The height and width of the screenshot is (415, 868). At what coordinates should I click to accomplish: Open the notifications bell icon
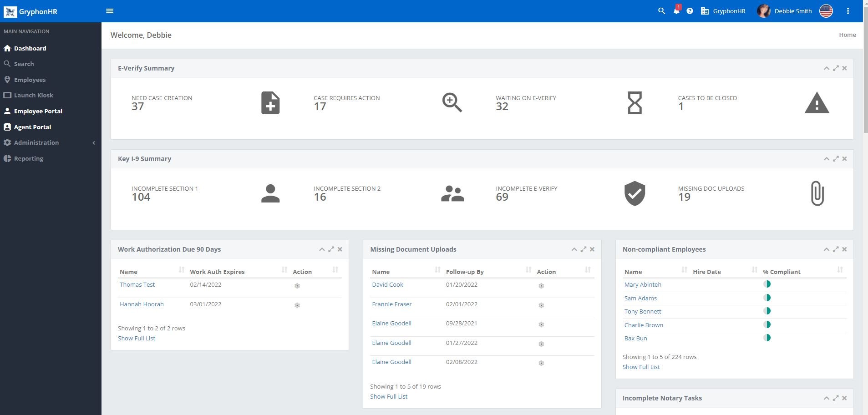pos(676,11)
